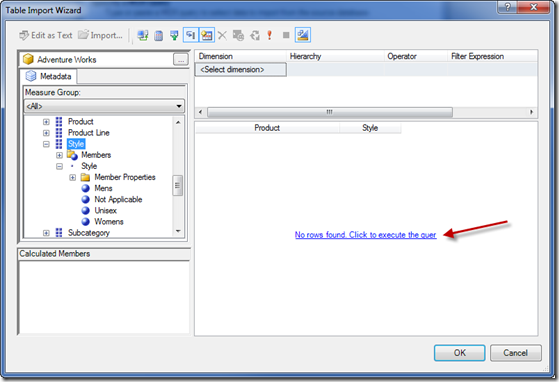The image size is (559, 382).
Task: Click the metadata tree scroll down arrow
Action: tap(178, 231)
